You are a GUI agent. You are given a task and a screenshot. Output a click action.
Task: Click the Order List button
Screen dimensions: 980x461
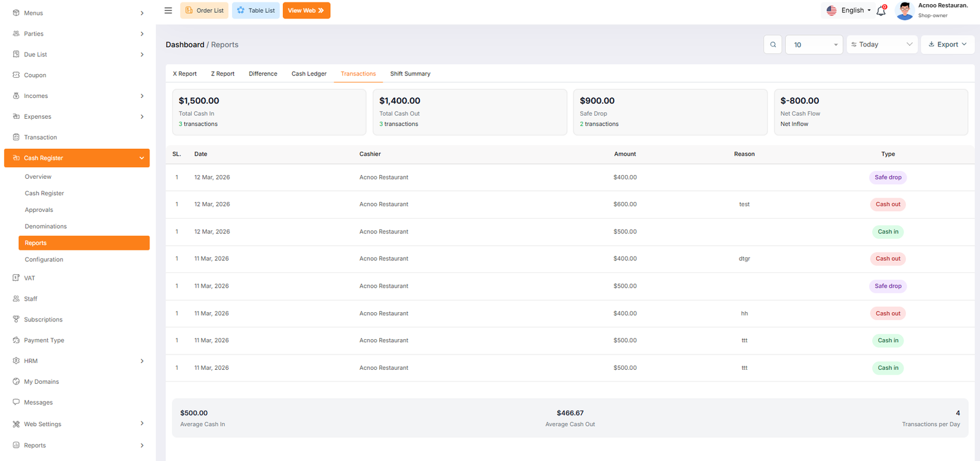(x=204, y=10)
